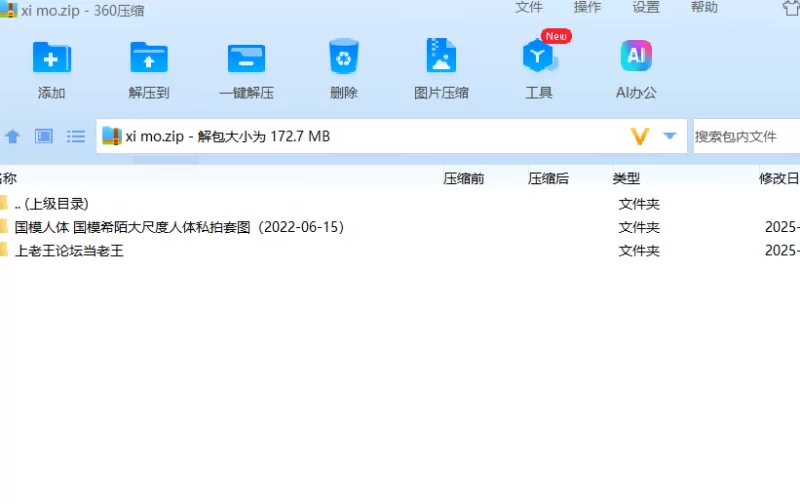Image resolution: width=800 pixels, height=504 pixels.
Task: Click the orange V icon in the address bar
Action: pos(640,136)
